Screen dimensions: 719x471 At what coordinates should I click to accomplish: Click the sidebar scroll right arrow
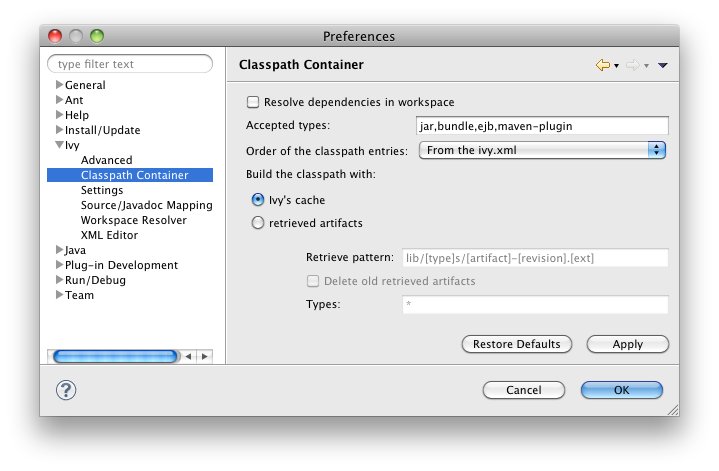[204, 355]
